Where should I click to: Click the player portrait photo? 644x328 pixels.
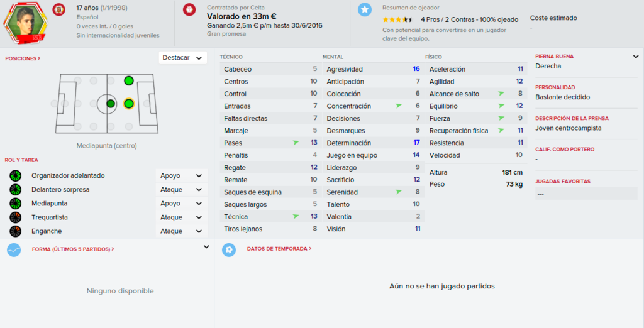click(25, 23)
